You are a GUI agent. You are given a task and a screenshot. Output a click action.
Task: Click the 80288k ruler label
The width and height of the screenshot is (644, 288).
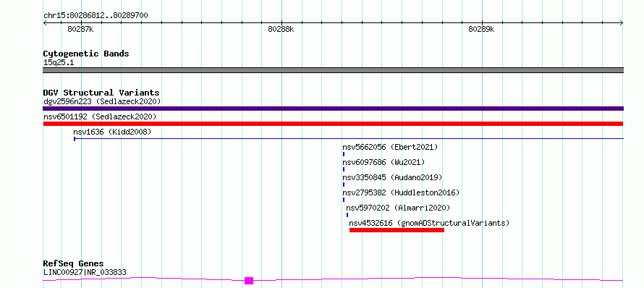[x=281, y=29]
